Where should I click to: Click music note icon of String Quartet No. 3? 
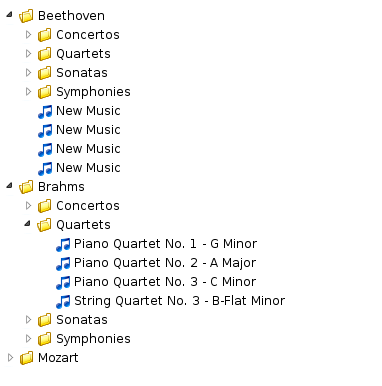click(x=63, y=301)
